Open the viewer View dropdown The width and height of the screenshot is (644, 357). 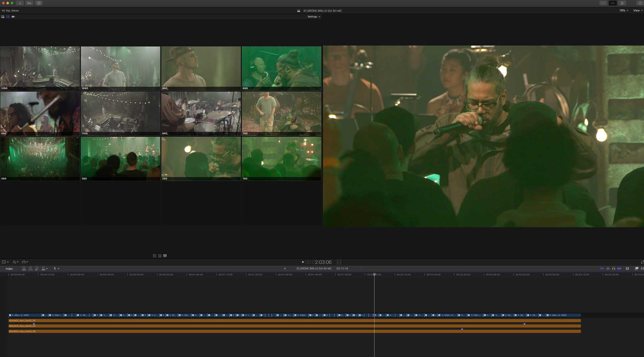(638, 10)
